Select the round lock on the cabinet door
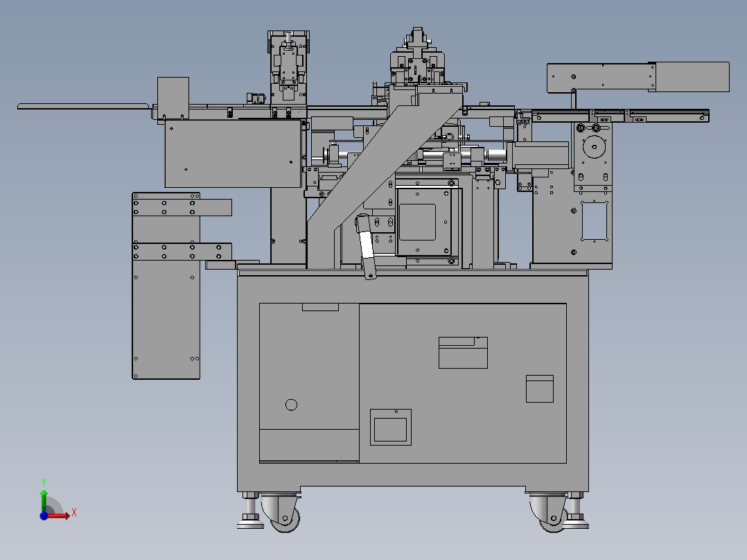The height and width of the screenshot is (560, 747). click(291, 405)
